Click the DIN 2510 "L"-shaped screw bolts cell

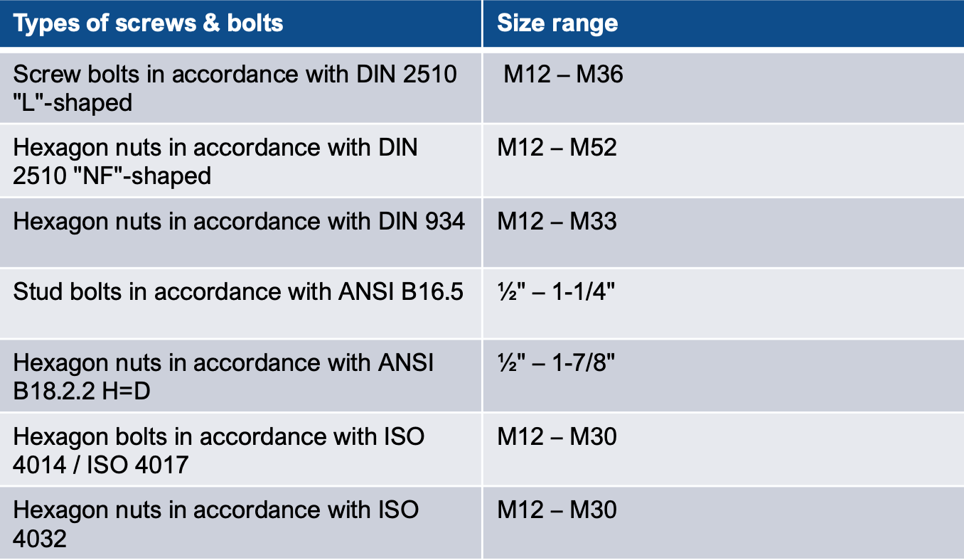241,87
